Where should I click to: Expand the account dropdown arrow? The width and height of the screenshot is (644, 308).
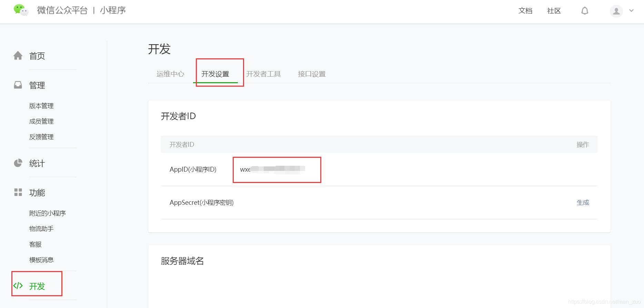pyautogui.click(x=632, y=11)
